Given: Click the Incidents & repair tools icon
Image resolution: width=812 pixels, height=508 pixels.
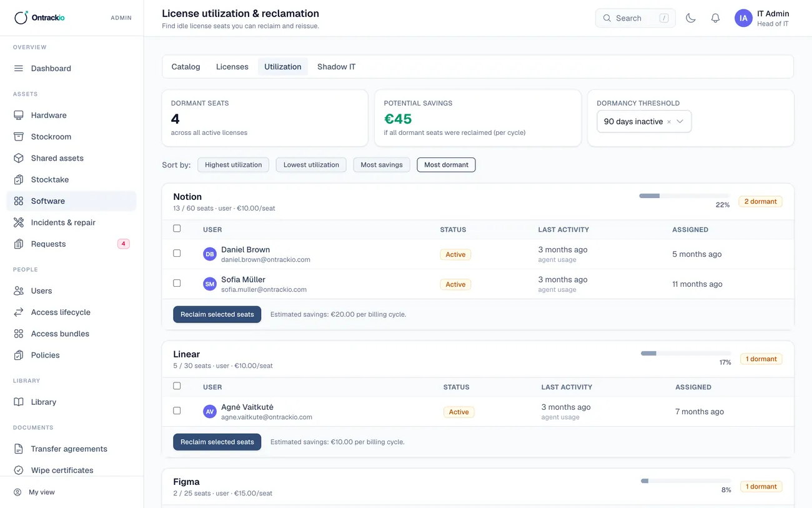Looking at the screenshot, I should pos(19,222).
